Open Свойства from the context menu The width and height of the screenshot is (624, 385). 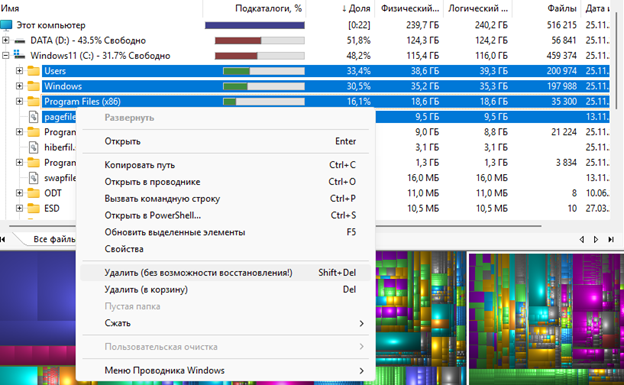tap(225, 249)
